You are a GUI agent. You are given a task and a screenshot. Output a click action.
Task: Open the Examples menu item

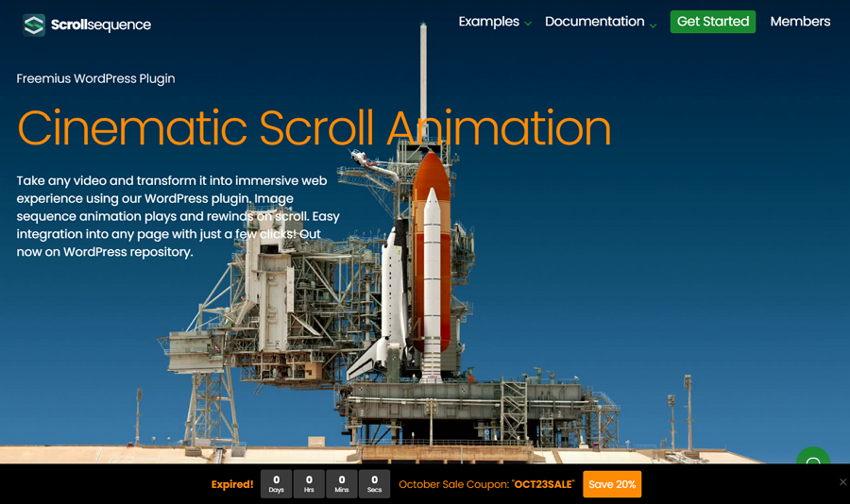[x=488, y=22]
